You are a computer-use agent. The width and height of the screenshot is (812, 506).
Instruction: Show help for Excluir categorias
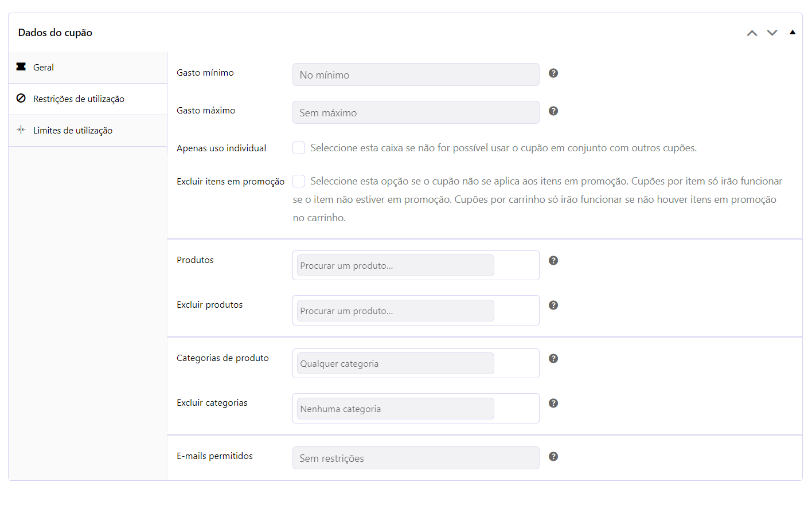click(x=553, y=403)
